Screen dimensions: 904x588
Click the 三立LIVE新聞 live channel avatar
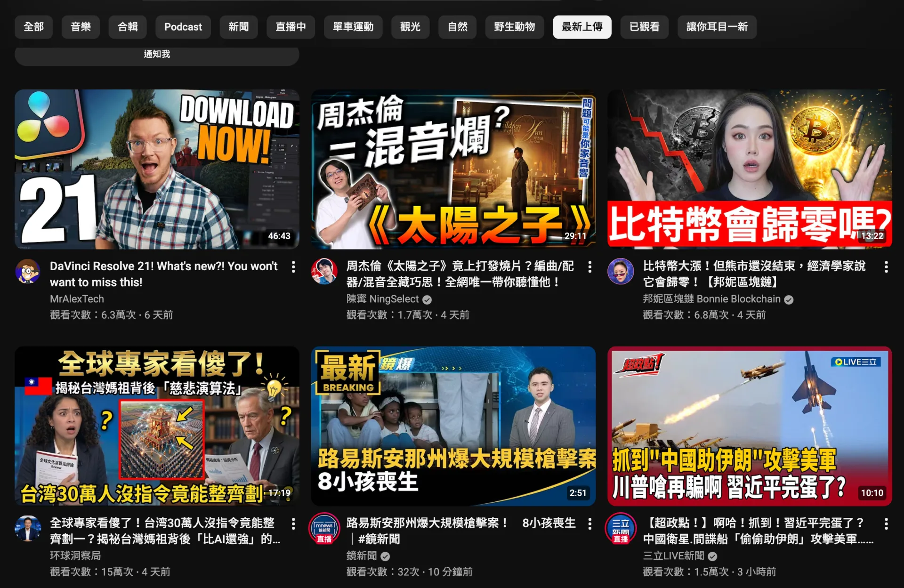point(621,528)
